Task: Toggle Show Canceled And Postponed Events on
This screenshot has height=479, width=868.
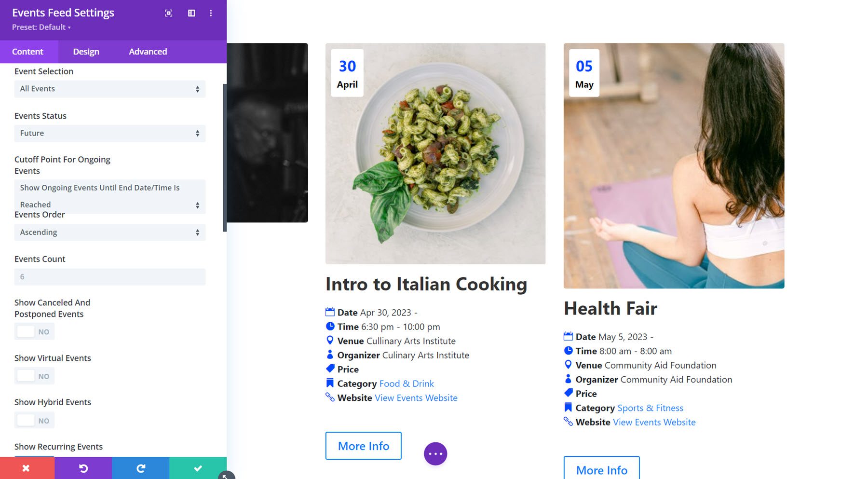Action: pos(34,331)
